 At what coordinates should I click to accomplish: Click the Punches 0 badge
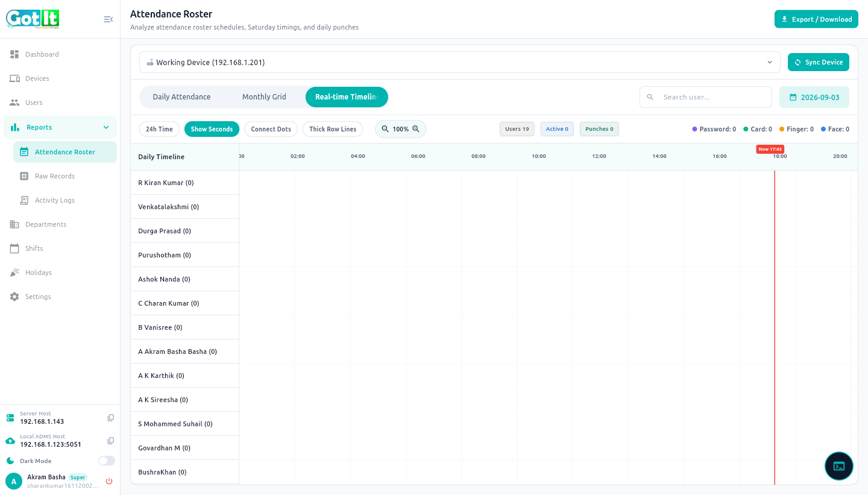click(599, 129)
